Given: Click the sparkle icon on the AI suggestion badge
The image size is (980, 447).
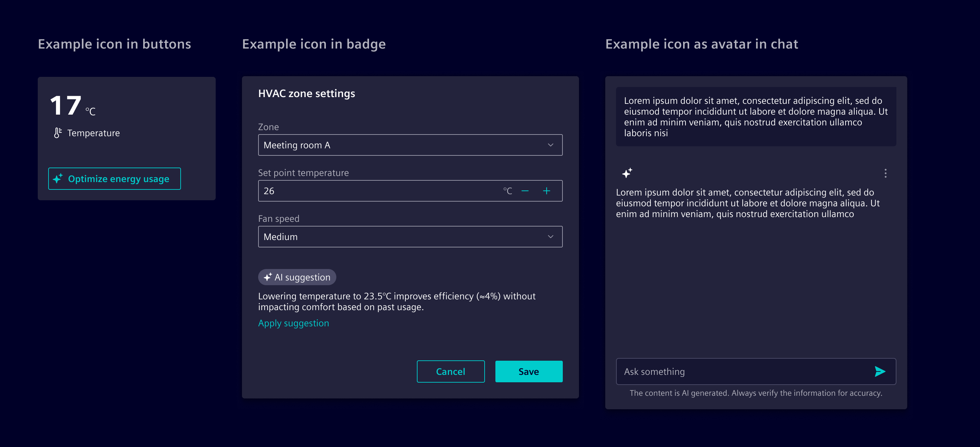Looking at the screenshot, I should (x=268, y=277).
